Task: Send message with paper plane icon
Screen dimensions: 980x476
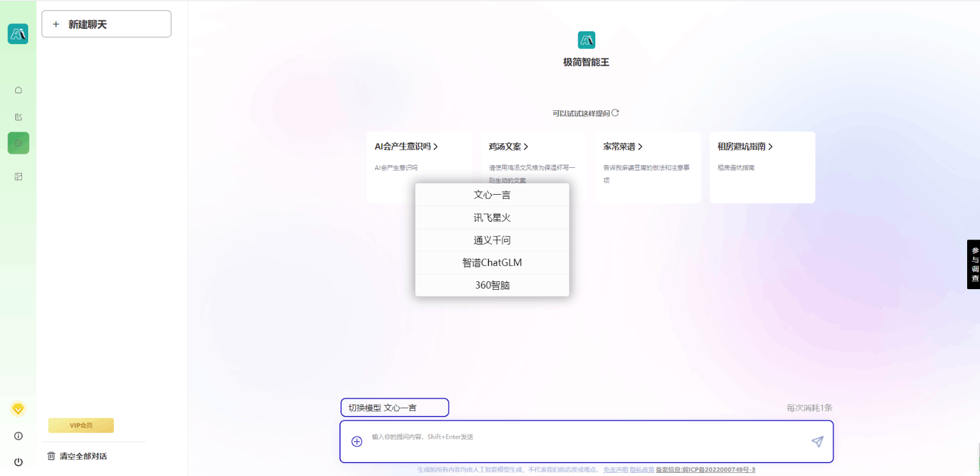Action: 818,442
